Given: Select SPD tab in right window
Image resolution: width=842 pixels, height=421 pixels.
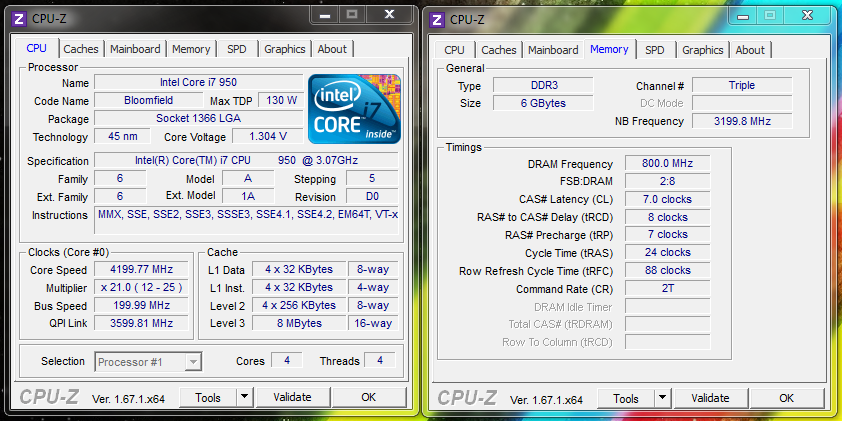Looking at the screenshot, I should click(655, 50).
